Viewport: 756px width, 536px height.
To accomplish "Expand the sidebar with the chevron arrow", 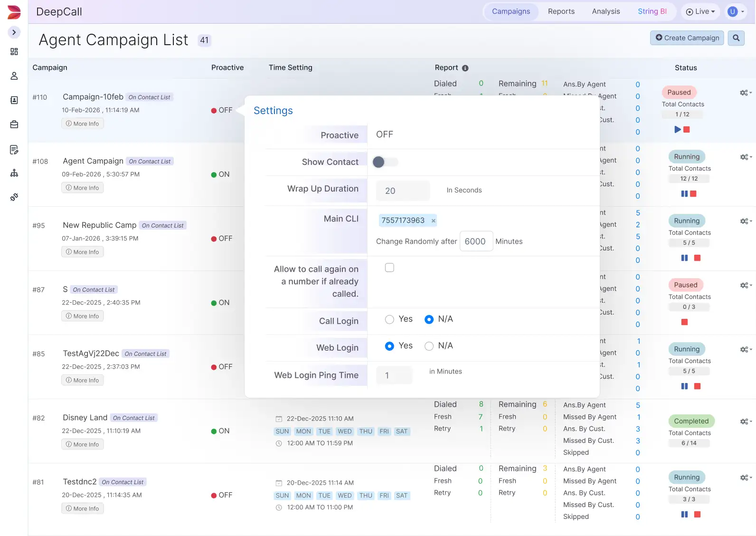I will pyautogui.click(x=14, y=32).
